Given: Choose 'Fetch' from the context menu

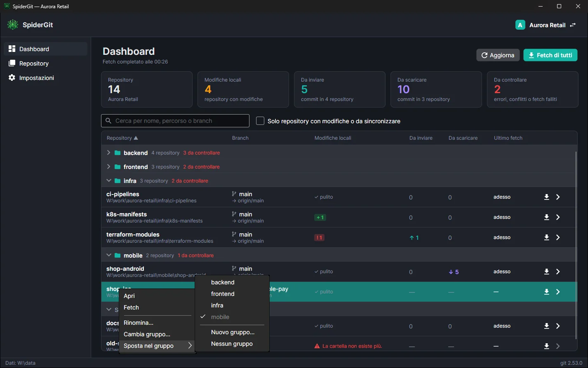Looking at the screenshot, I should pyautogui.click(x=157, y=307).
